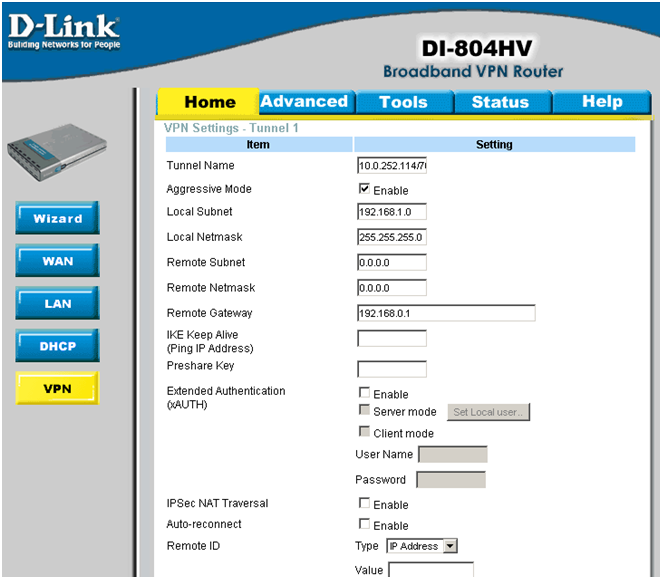Viewport: 662px width, 579px height.
Task: Enable the Auto-reconnect checkbox
Action: pos(364,524)
